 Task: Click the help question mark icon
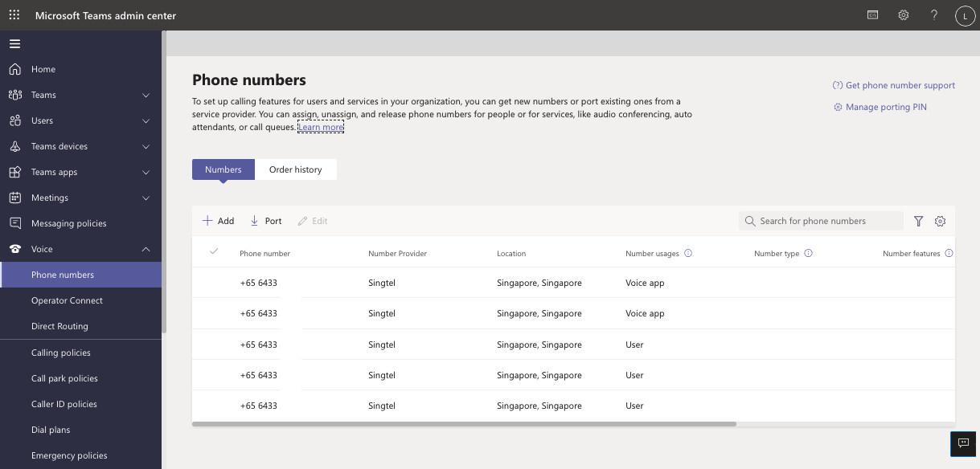933,15
